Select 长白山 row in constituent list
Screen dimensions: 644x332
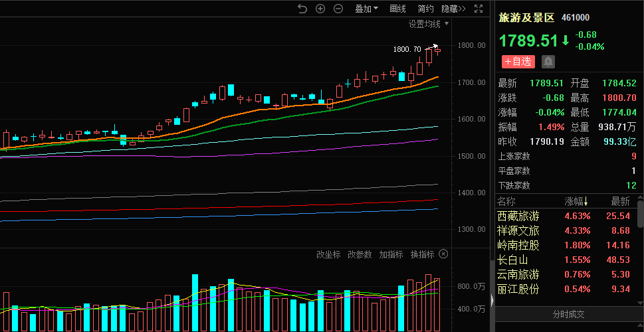(514, 260)
